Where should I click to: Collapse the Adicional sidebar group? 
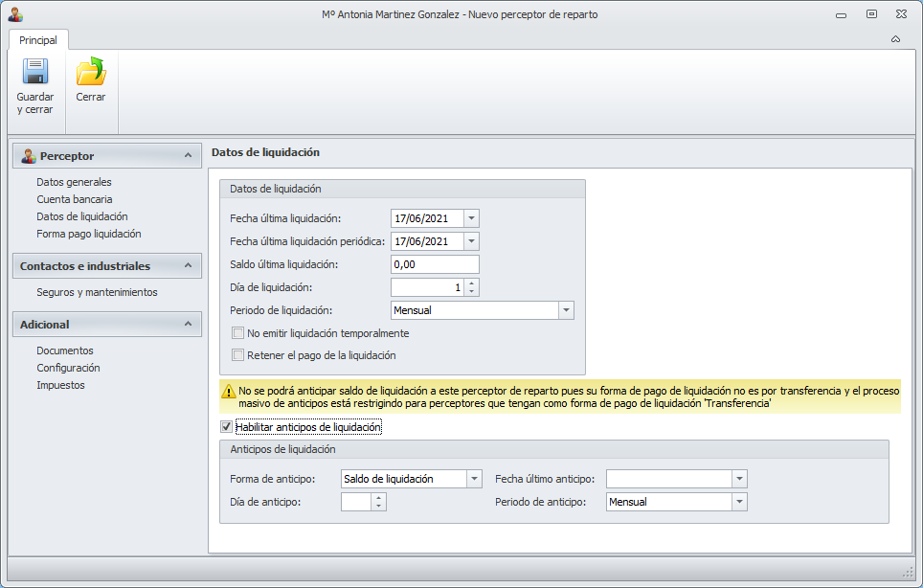(x=188, y=324)
